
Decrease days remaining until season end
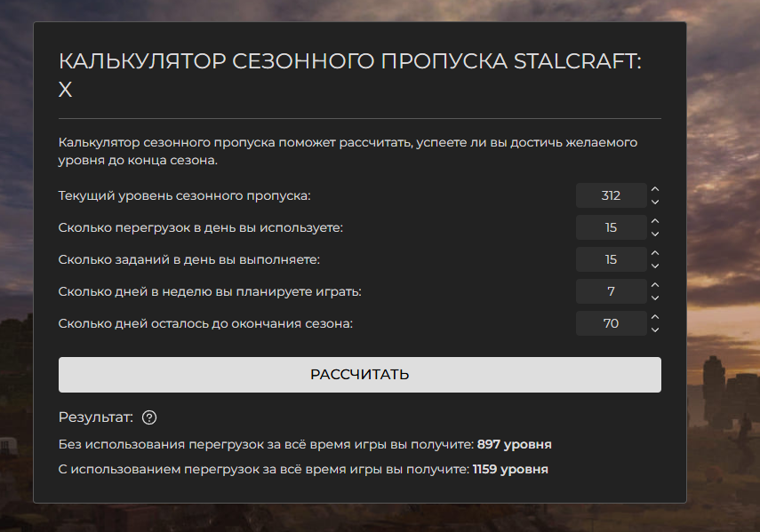655,330
